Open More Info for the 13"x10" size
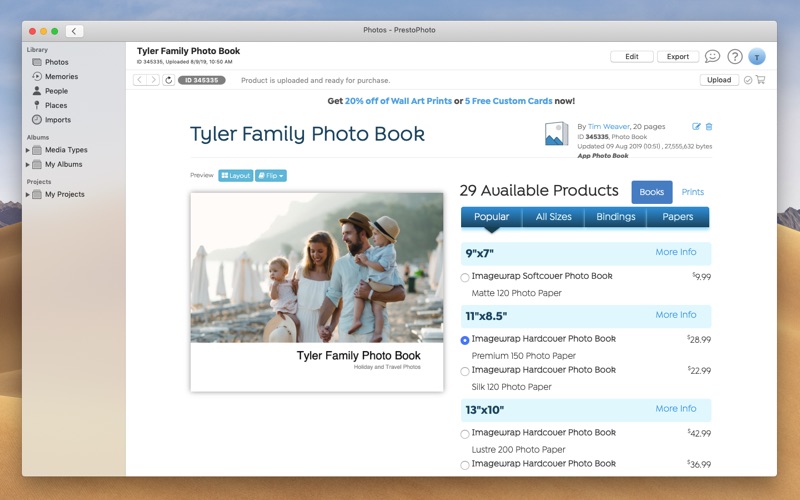Screen dimensions: 800x500 tap(676, 409)
